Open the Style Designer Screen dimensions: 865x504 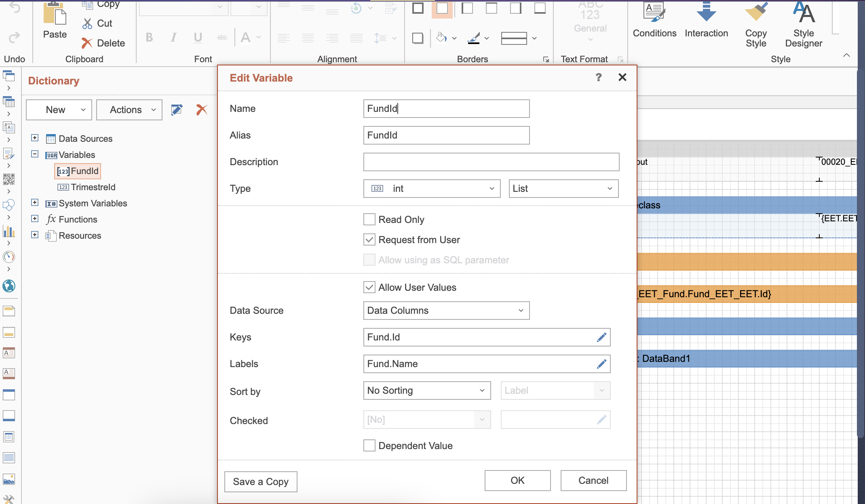point(804,24)
